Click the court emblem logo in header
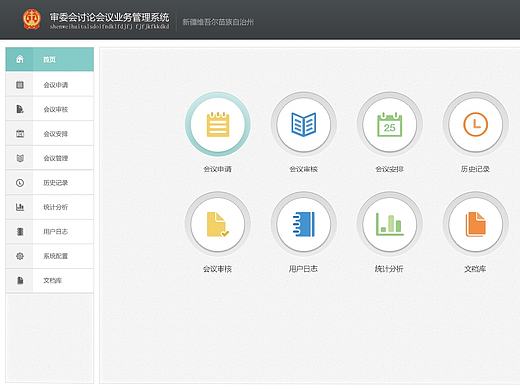The height and width of the screenshot is (390, 520). (32, 19)
